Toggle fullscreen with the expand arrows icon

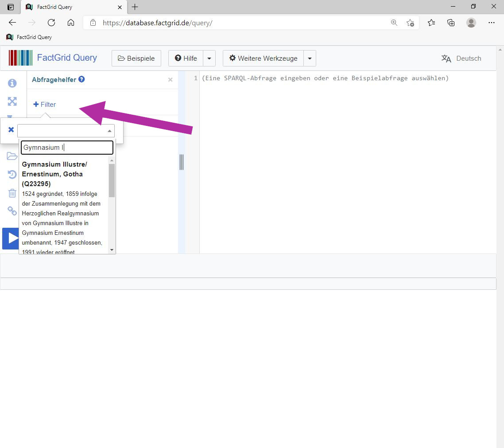(12, 101)
